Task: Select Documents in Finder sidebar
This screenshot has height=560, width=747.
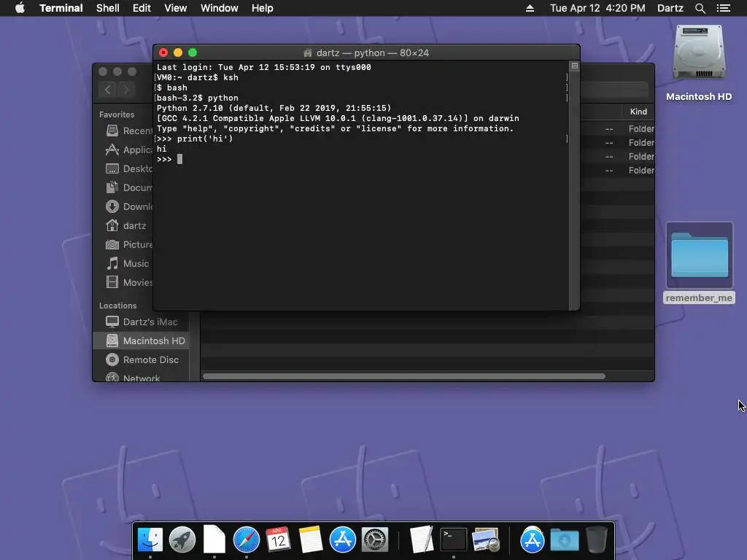Action: 128,187
